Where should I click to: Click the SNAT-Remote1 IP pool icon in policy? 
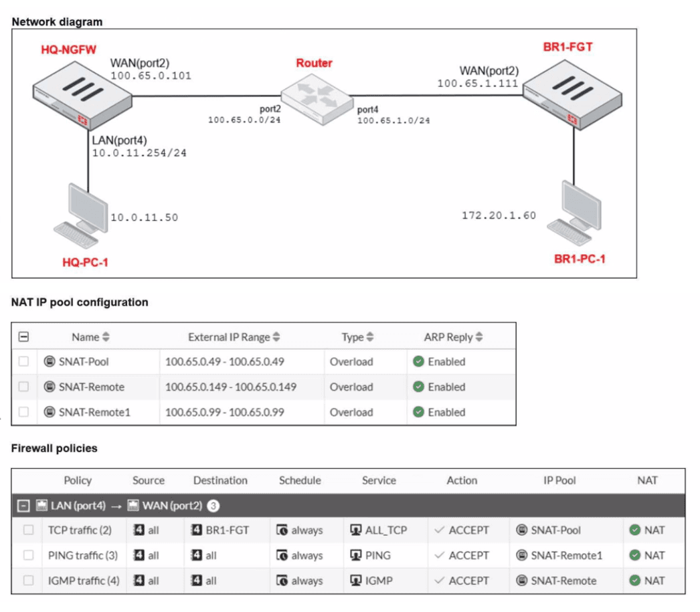(522, 556)
